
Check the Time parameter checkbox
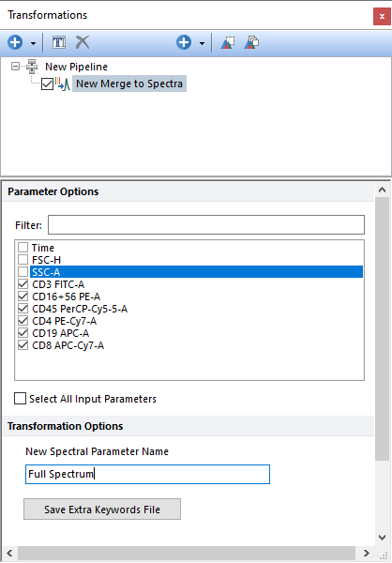tap(23, 248)
